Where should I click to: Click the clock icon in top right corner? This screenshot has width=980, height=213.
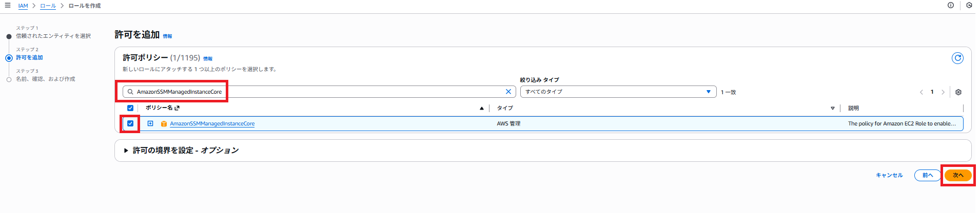969,6
